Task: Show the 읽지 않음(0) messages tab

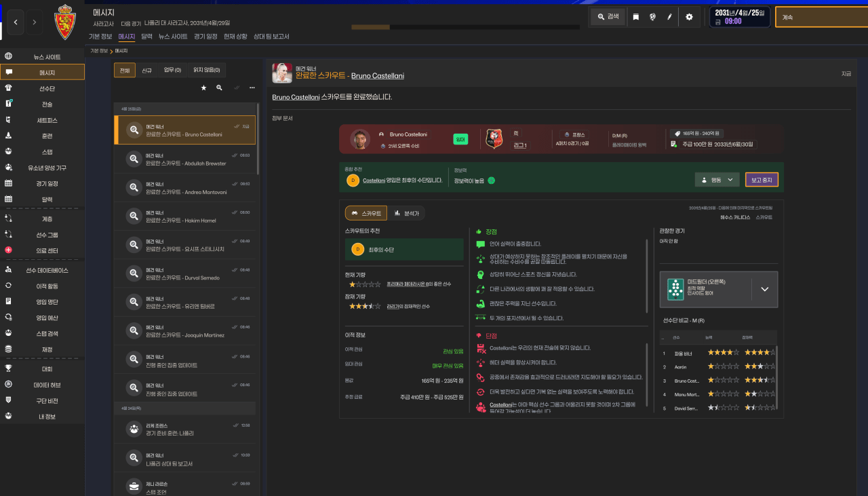Action: (208, 70)
